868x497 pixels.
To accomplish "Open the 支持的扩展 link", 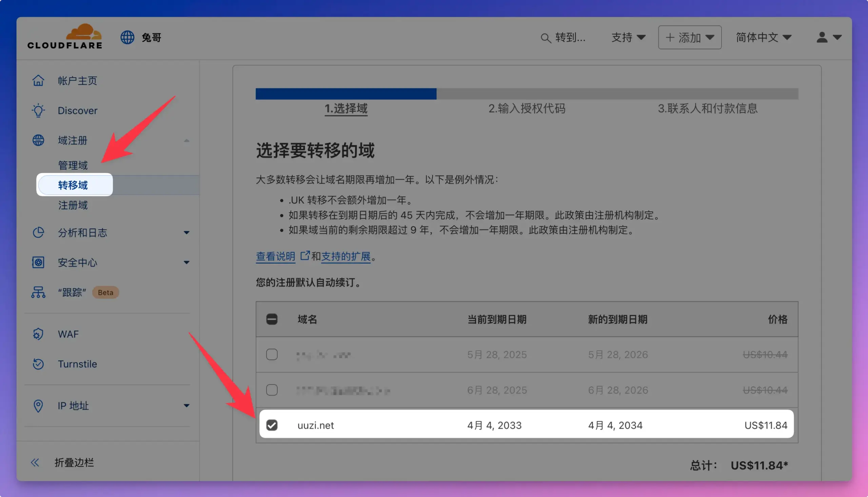I will (x=346, y=256).
